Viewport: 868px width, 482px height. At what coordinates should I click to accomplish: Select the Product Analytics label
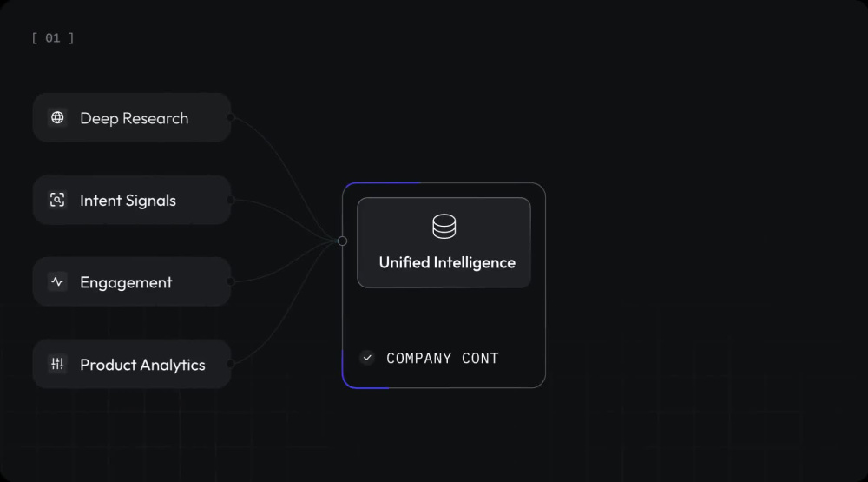coord(142,365)
